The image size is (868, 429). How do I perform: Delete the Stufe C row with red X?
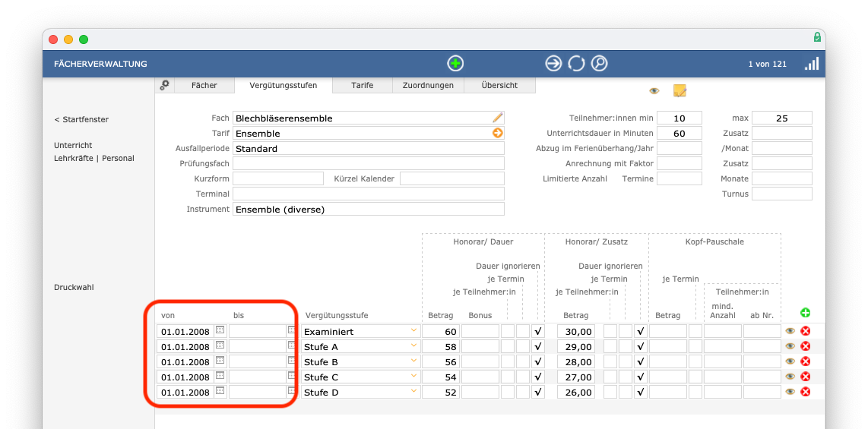(806, 377)
